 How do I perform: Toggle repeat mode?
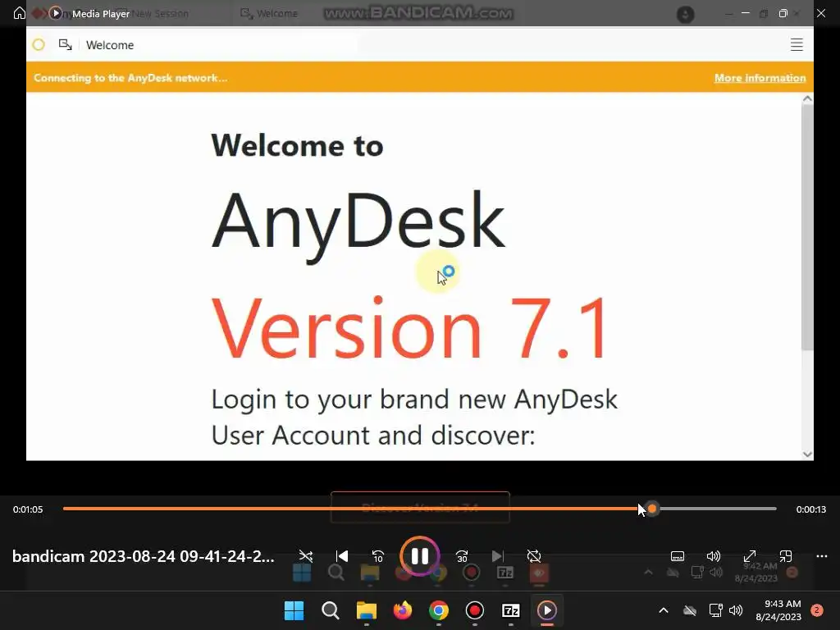click(533, 556)
